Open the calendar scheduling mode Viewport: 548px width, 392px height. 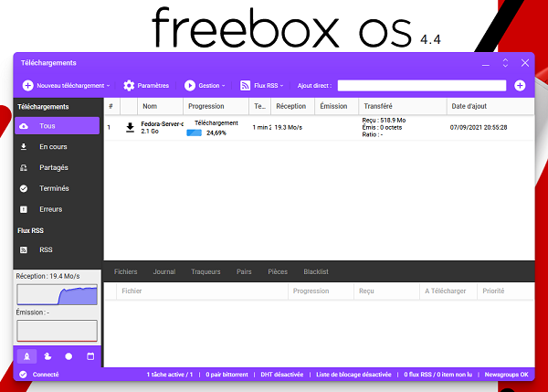pyautogui.click(x=90, y=356)
